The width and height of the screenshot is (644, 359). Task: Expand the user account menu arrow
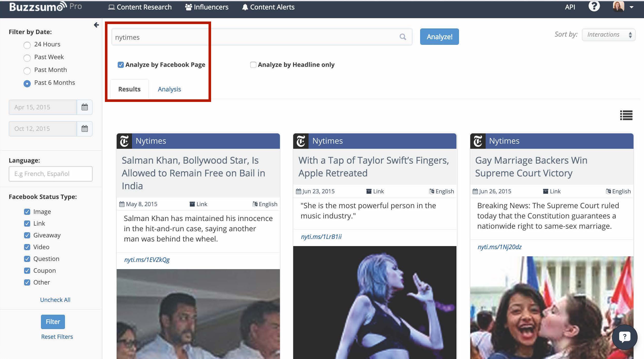point(631,7)
